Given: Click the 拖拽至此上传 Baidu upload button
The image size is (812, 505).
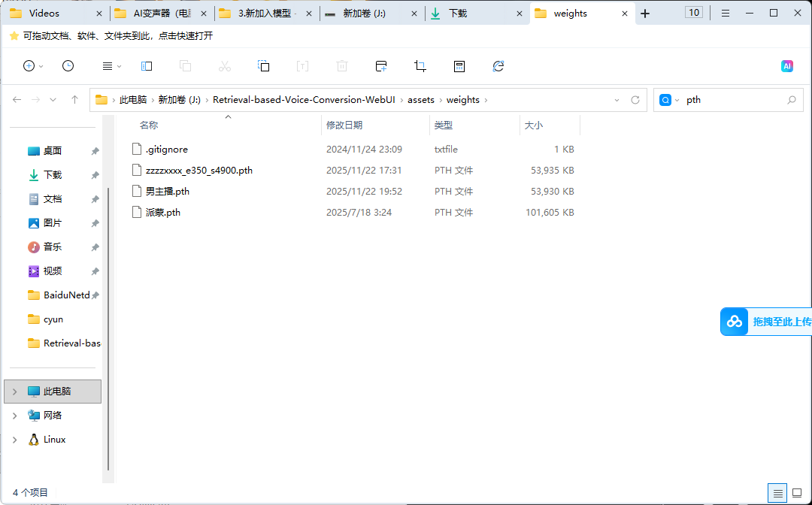Looking at the screenshot, I should click(766, 322).
